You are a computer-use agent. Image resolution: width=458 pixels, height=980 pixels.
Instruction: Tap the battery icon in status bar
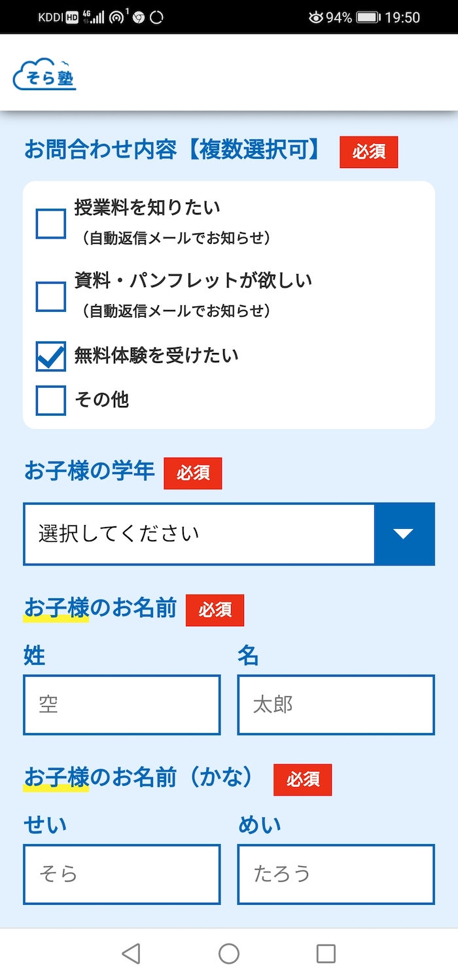(368, 18)
